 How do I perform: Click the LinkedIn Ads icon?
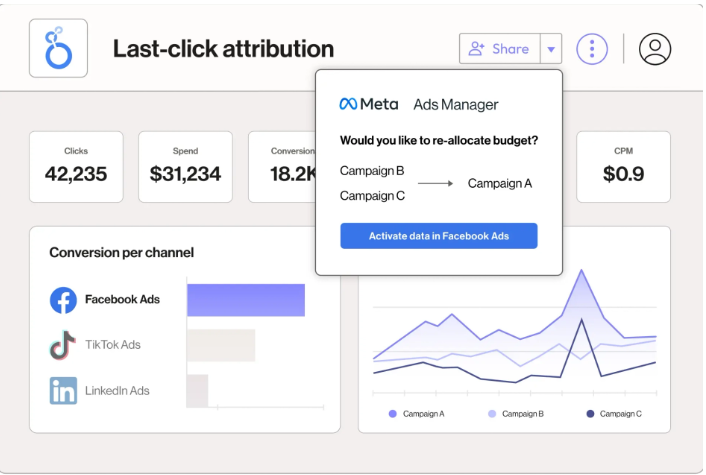click(63, 390)
